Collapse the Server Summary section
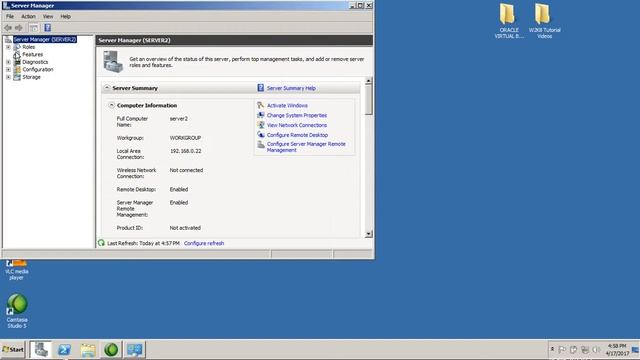Viewport: 640px width, 360px height. click(x=107, y=88)
